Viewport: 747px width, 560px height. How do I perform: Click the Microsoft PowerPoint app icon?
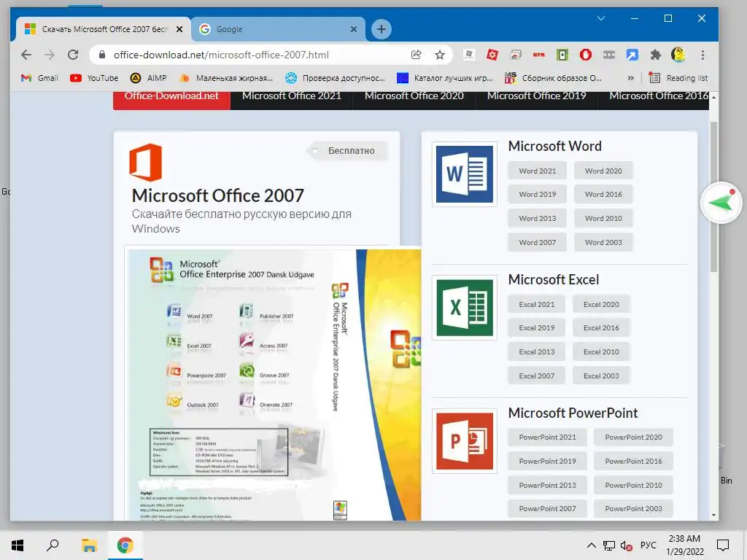click(x=465, y=441)
